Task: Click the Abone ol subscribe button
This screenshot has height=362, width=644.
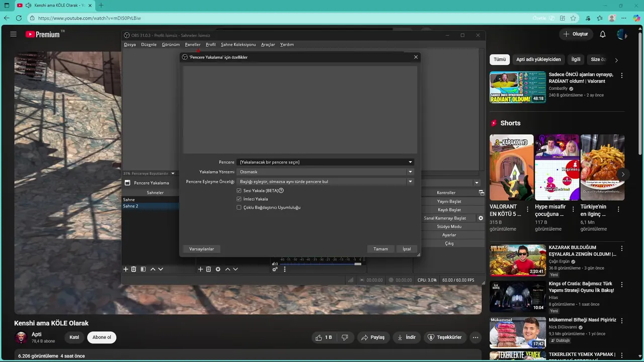Action: pyautogui.click(x=102, y=337)
